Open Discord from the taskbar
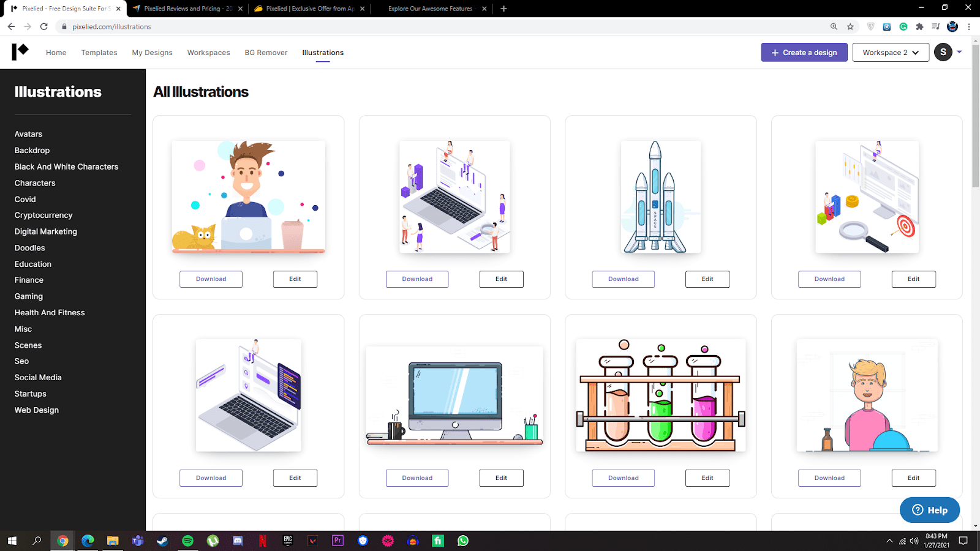The width and height of the screenshot is (980, 551). tap(238, 541)
